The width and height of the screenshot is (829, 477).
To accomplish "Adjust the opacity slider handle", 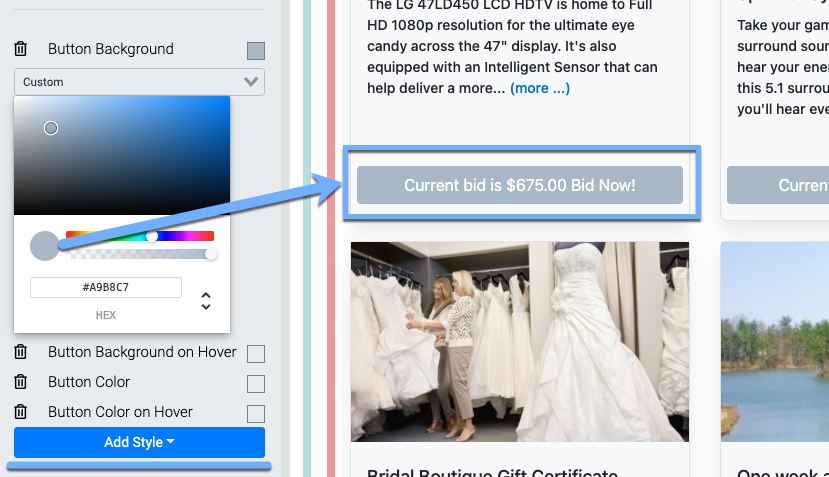I will click(x=211, y=255).
